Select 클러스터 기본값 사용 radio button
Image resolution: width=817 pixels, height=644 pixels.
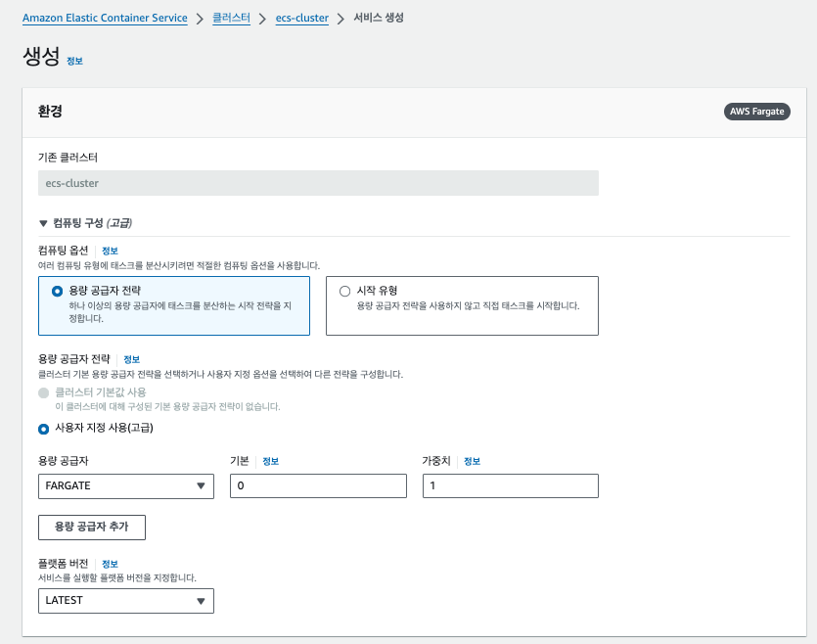[x=44, y=392]
